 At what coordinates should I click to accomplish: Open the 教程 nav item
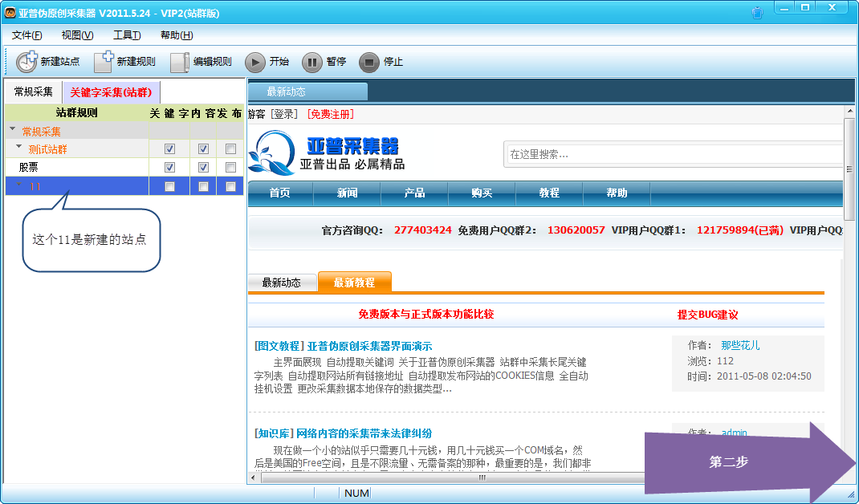click(x=549, y=193)
